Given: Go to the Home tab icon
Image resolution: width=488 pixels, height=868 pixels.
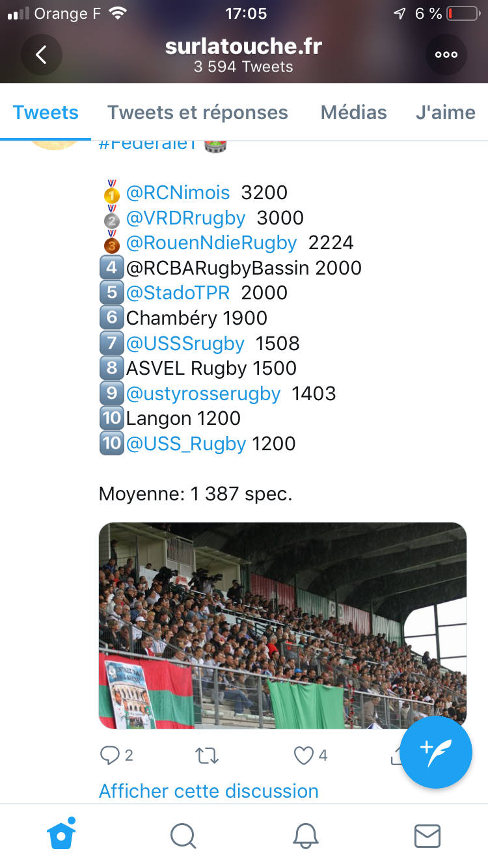Looking at the screenshot, I should click(x=61, y=835).
